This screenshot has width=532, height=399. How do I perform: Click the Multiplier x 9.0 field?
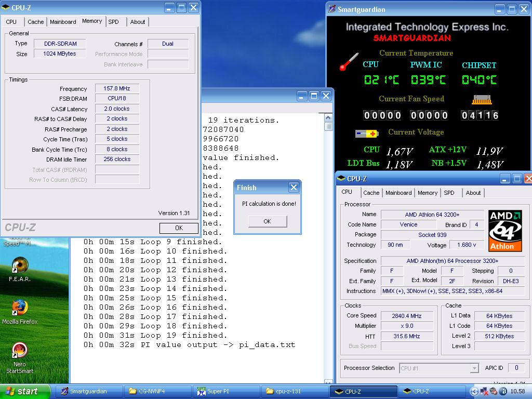pos(407,326)
